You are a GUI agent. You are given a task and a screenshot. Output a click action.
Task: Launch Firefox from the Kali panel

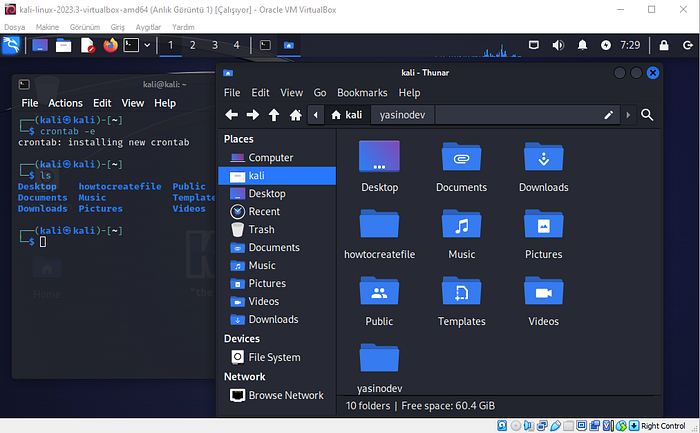pos(110,45)
